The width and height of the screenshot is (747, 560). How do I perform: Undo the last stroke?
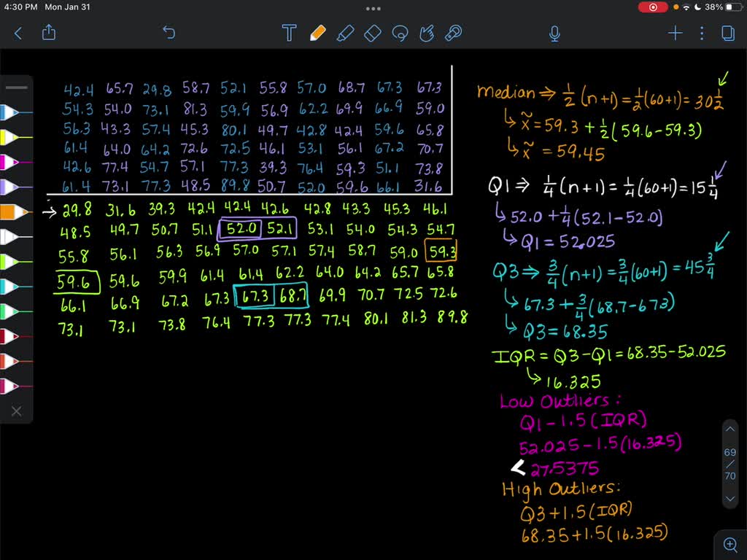click(x=169, y=33)
